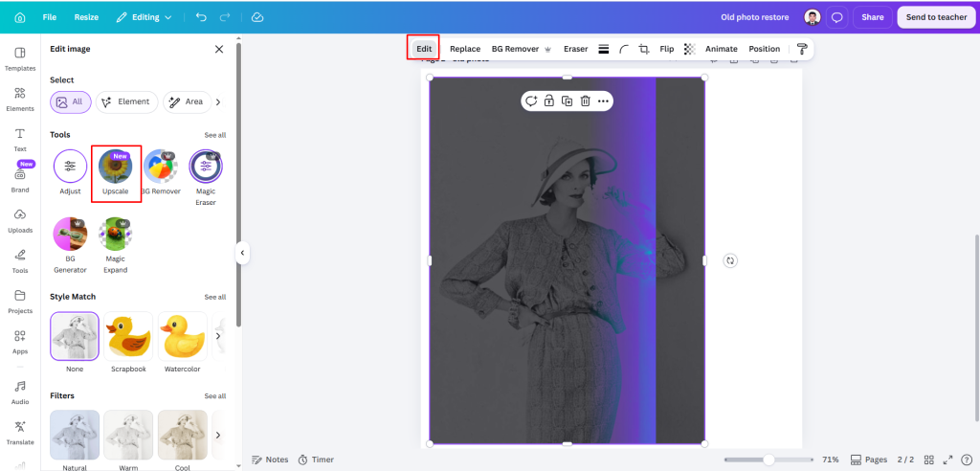Go to the Canva home icon
Image resolution: width=980 pixels, height=471 pixels.
[20, 17]
